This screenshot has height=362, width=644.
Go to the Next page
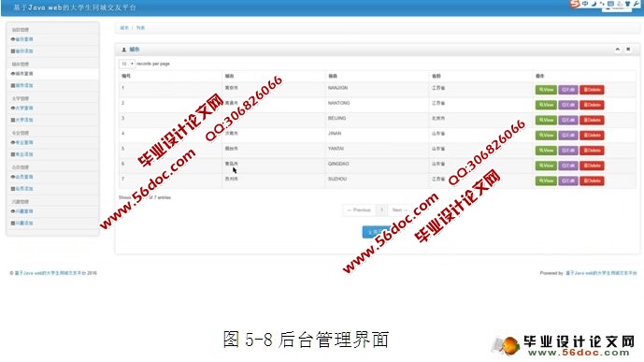pyautogui.click(x=400, y=210)
